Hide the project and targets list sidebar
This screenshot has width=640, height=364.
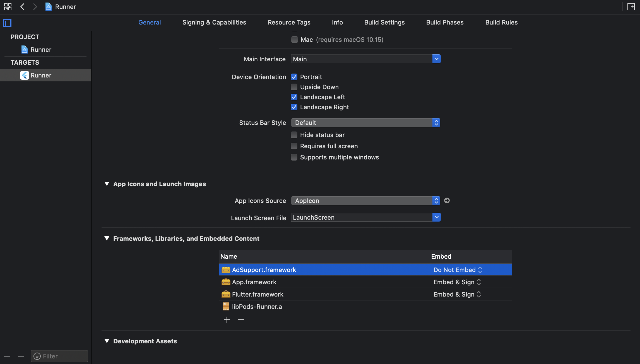pyautogui.click(x=7, y=23)
